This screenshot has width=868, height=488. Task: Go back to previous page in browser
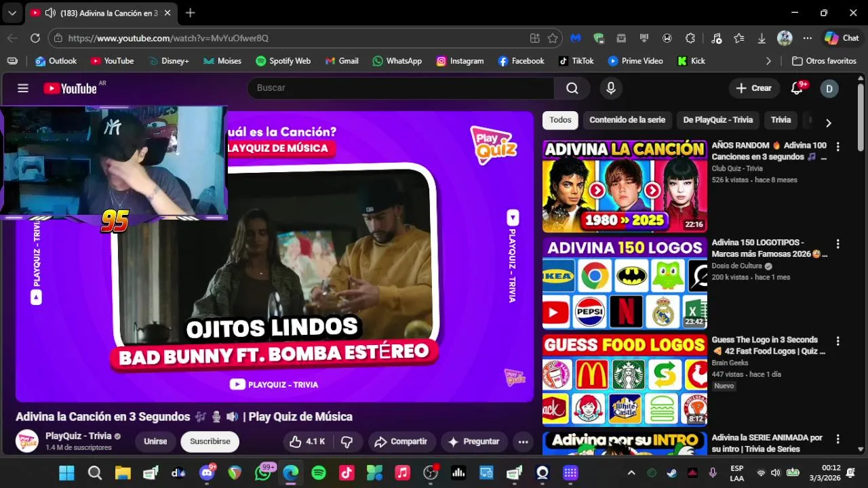12,39
